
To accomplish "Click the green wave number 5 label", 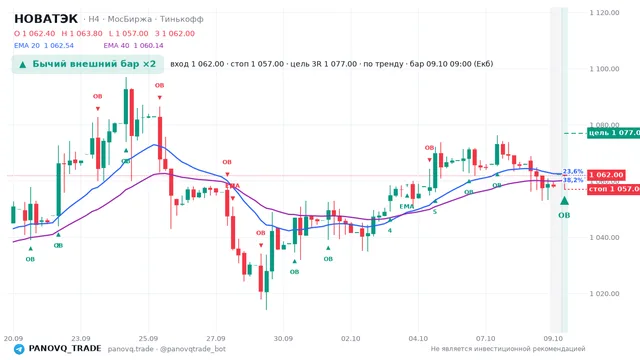I will (435, 212).
